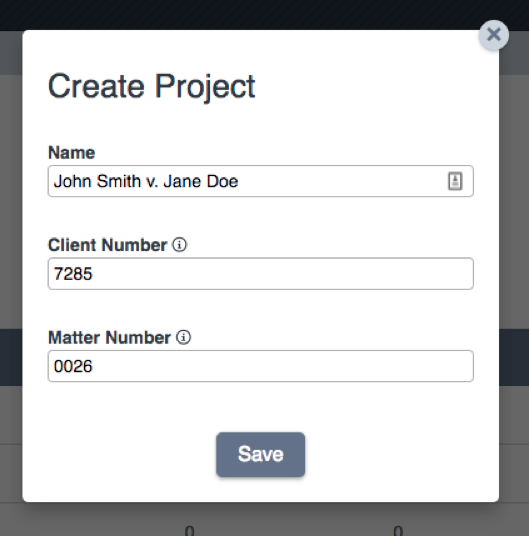Show the Matter Number info tooltip icon

pos(184,337)
